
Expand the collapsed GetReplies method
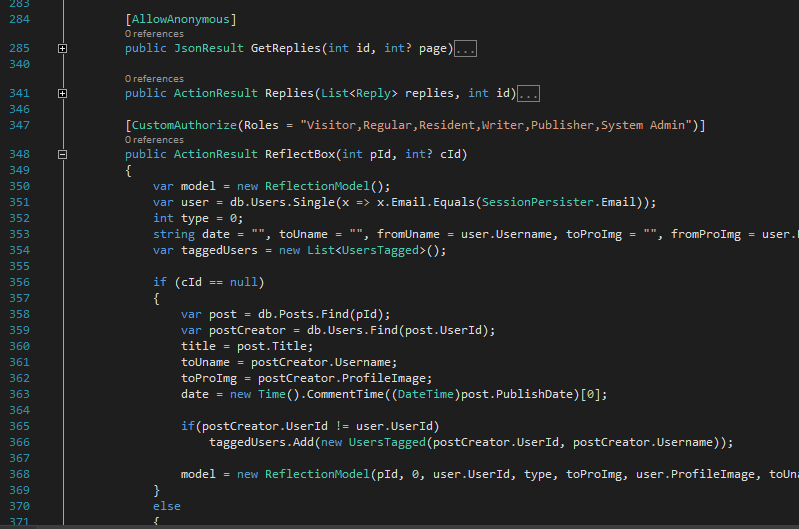coord(62,48)
